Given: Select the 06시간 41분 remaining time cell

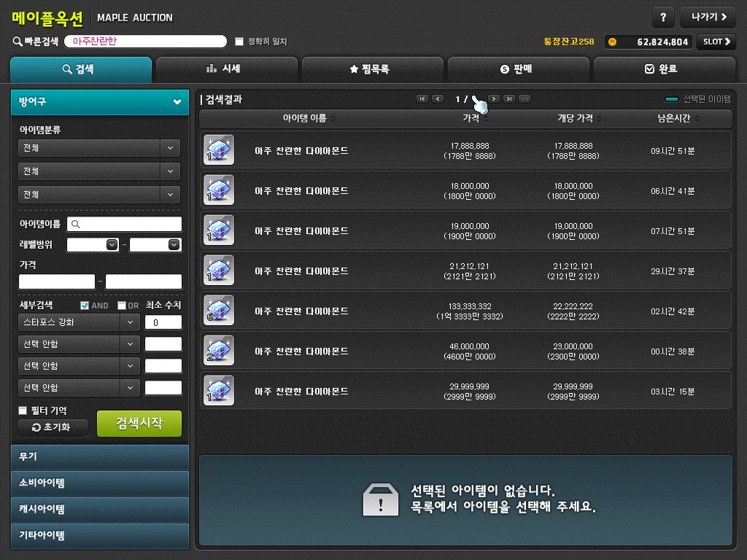Looking at the screenshot, I should (x=673, y=191).
